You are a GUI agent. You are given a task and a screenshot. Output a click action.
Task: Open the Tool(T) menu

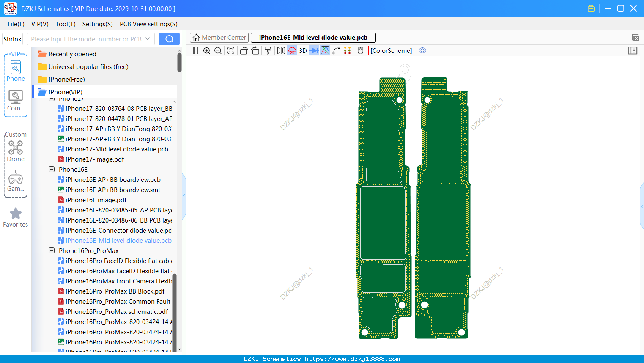tap(66, 24)
